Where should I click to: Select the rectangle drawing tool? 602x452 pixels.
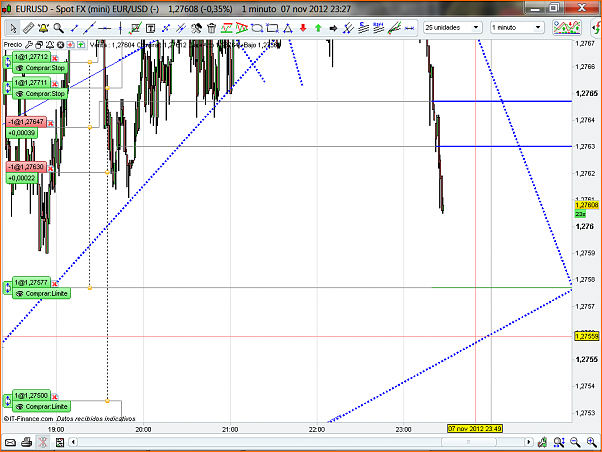tap(272, 28)
